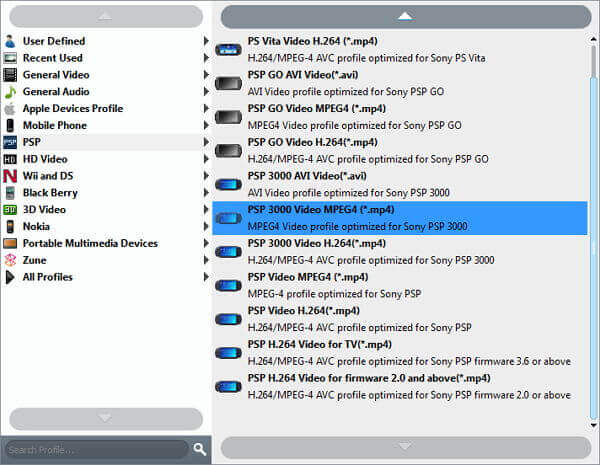Click the Apple Devices Profile apple icon

[x=10, y=108]
